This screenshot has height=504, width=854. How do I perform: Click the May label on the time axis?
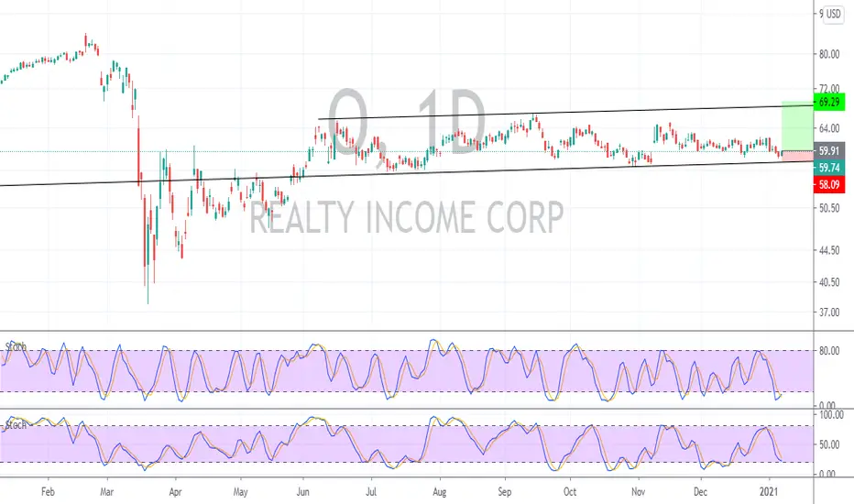pyautogui.click(x=240, y=491)
